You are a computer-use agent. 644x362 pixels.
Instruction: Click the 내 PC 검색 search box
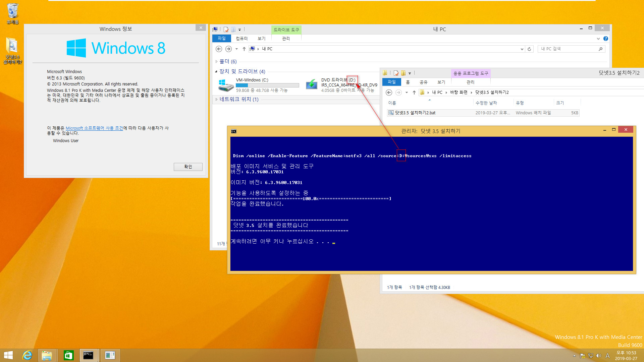point(571,49)
